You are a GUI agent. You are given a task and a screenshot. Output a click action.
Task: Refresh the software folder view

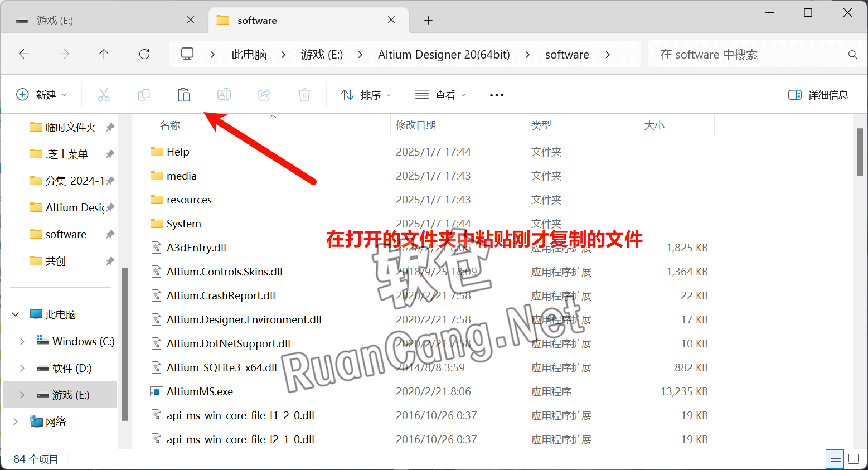pyautogui.click(x=144, y=54)
